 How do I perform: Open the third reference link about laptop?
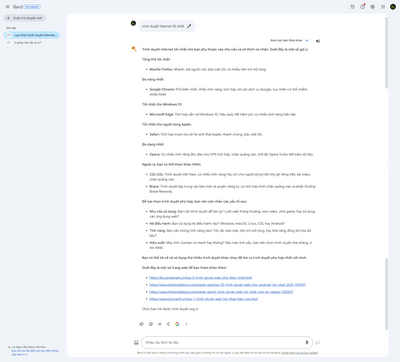221,292
